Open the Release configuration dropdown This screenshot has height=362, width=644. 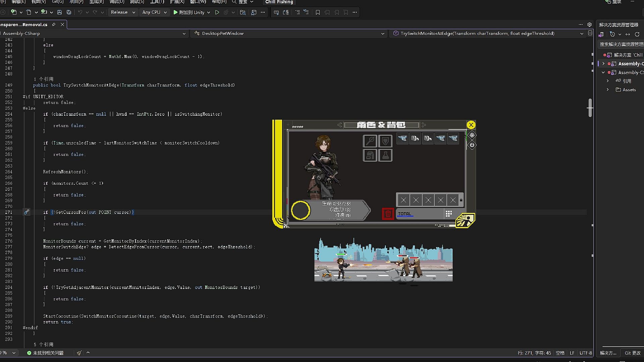click(x=123, y=12)
